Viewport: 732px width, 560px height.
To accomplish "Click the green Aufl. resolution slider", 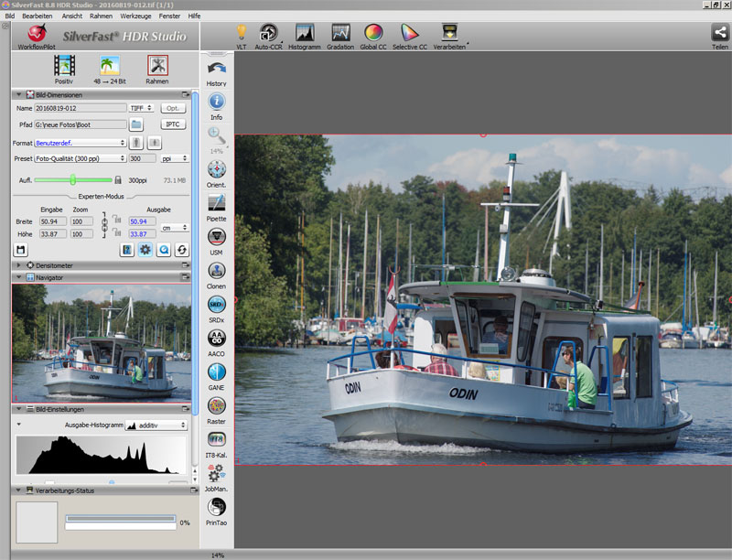I will (x=73, y=180).
